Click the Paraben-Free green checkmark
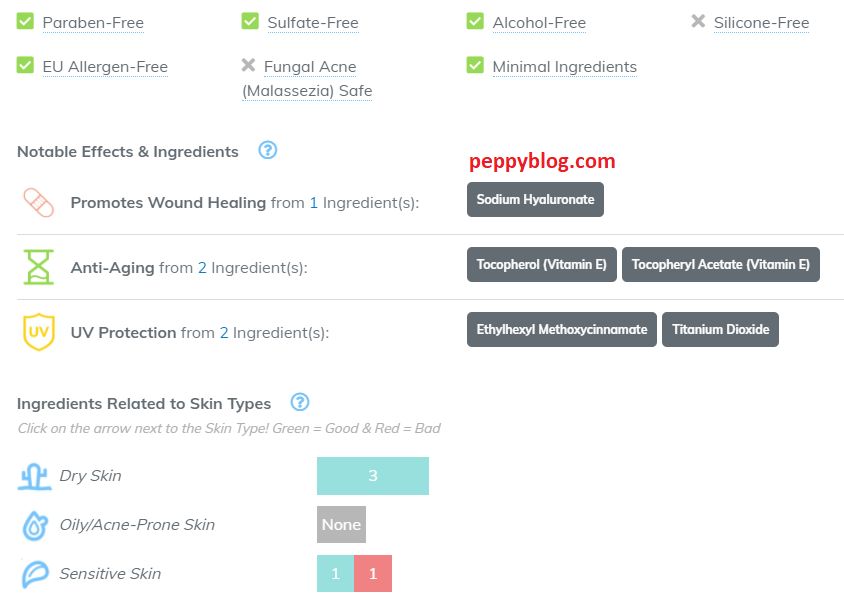 point(25,21)
